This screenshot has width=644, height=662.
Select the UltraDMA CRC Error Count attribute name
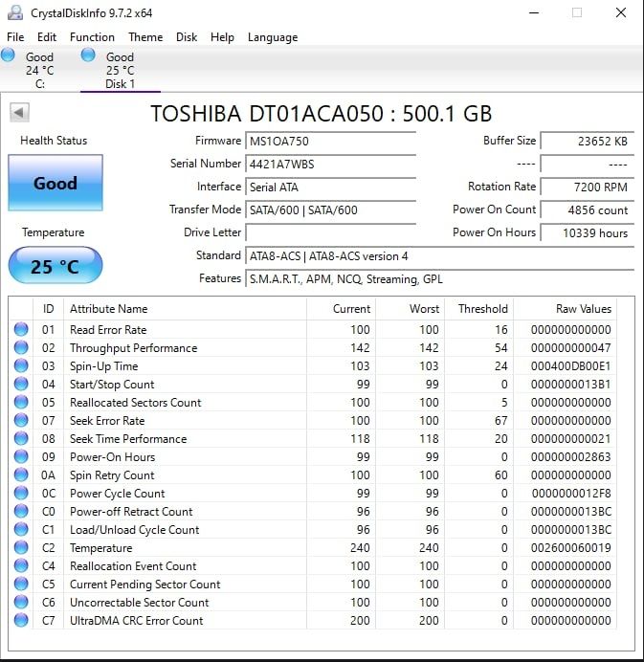(x=137, y=620)
